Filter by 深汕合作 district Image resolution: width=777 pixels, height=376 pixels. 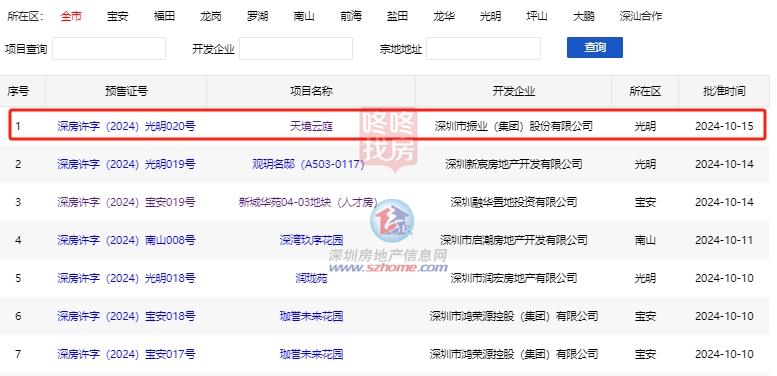(x=641, y=16)
